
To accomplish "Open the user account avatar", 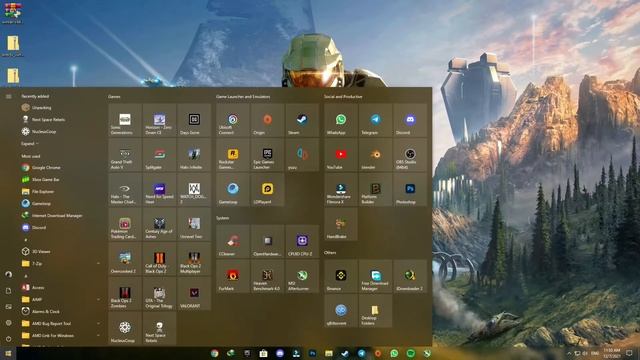I will coord(9,274).
